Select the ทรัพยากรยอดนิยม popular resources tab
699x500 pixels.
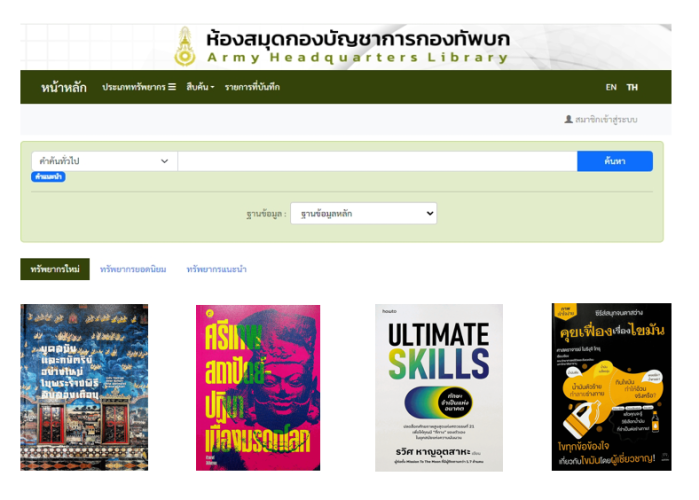(x=133, y=269)
